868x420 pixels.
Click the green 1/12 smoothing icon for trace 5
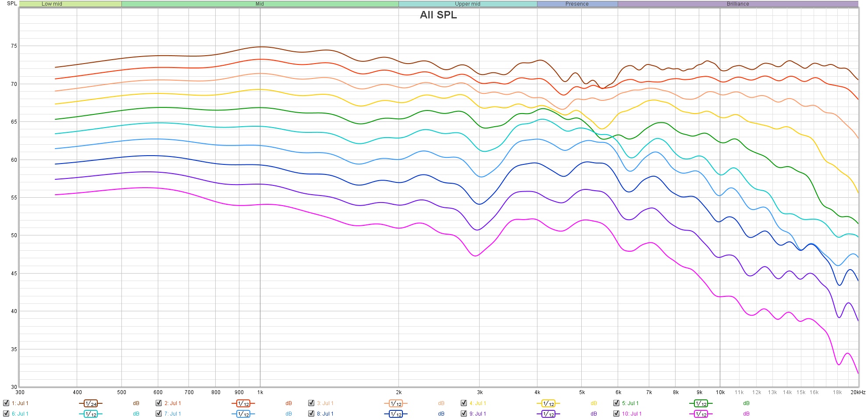(x=701, y=403)
